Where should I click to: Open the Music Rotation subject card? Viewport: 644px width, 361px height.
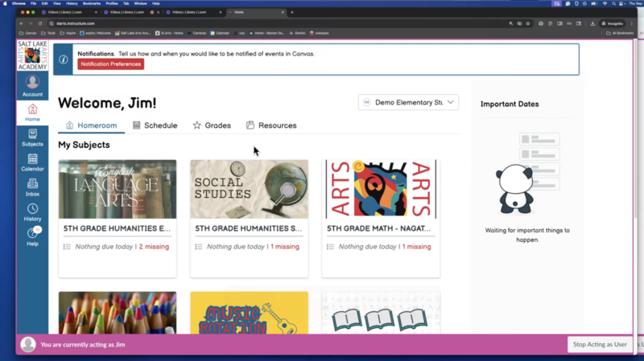point(250,313)
